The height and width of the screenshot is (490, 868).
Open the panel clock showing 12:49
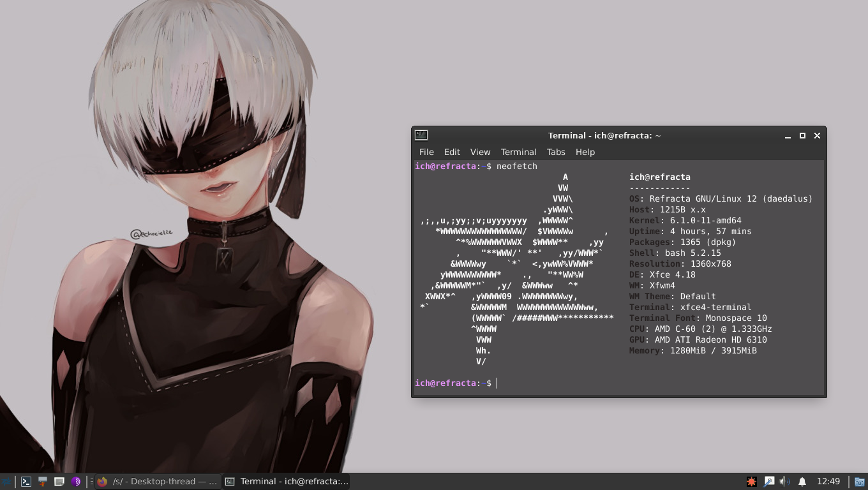click(x=828, y=482)
